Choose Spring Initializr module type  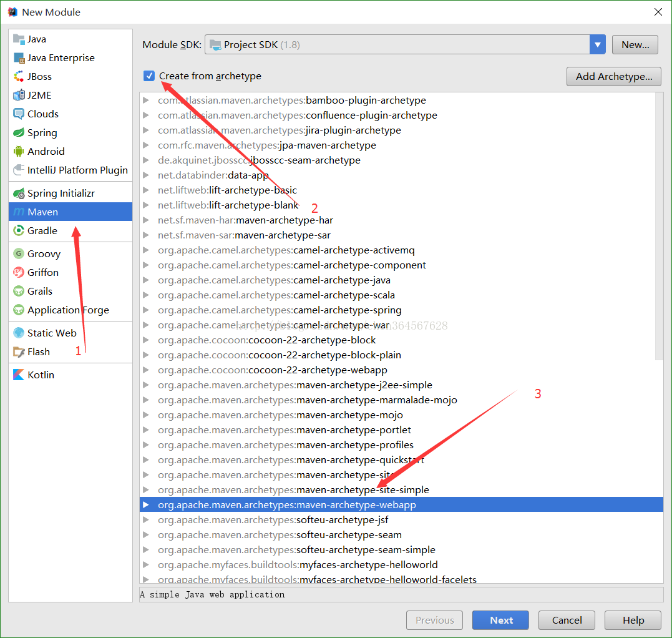tap(71, 194)
